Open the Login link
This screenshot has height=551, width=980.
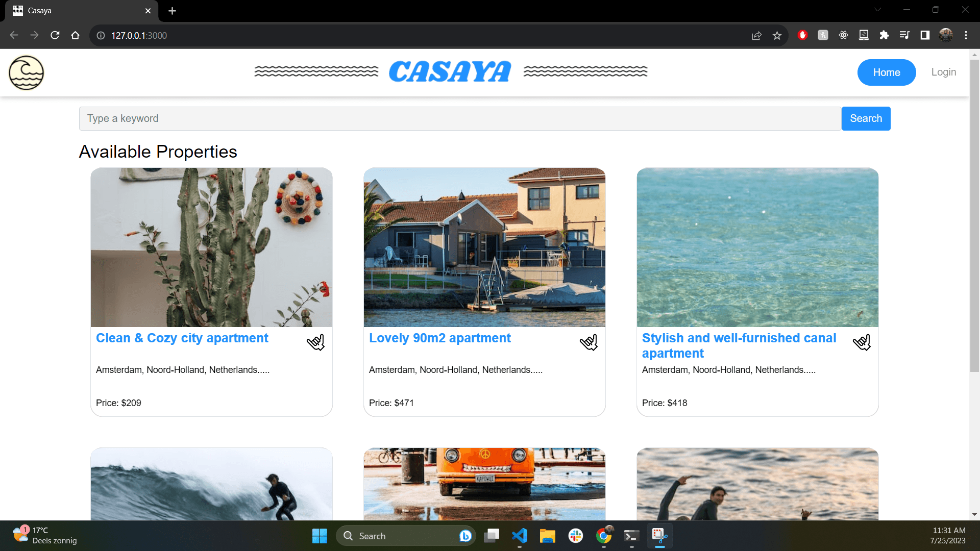[944, 72]
